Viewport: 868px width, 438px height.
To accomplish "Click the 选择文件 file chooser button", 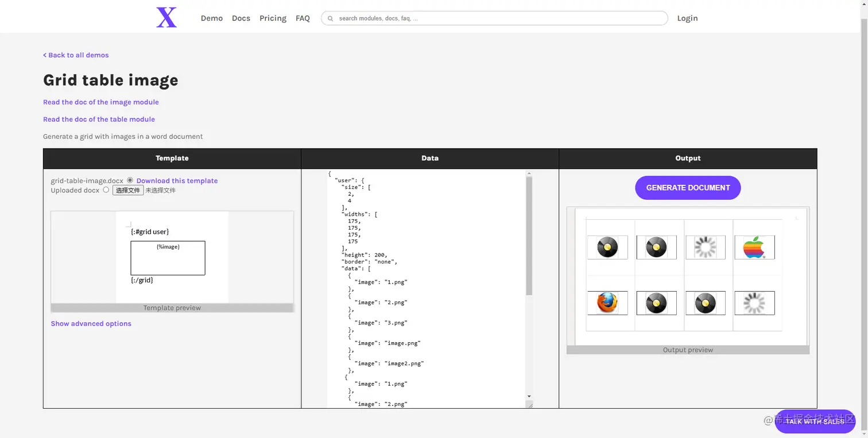I will (x=127, y=191).
